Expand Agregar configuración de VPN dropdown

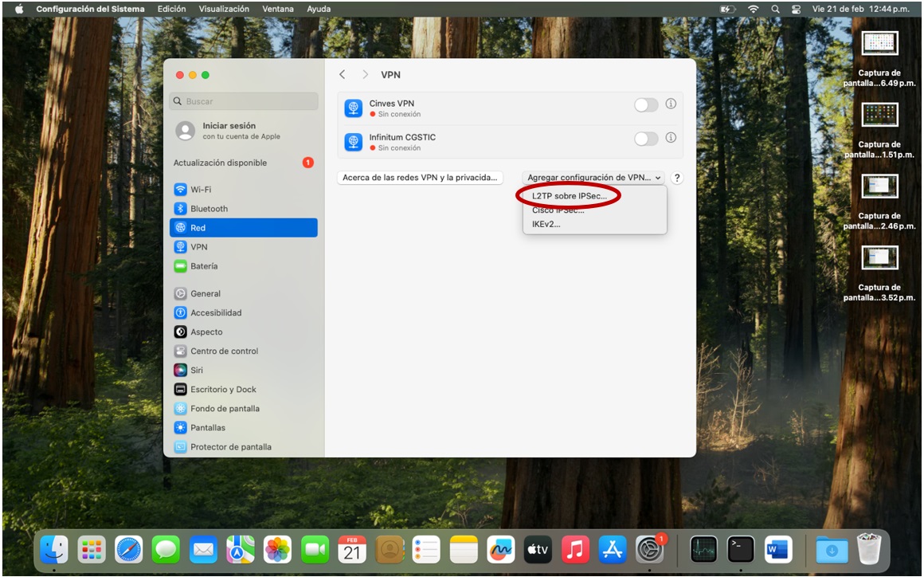(x=594, y=179)
